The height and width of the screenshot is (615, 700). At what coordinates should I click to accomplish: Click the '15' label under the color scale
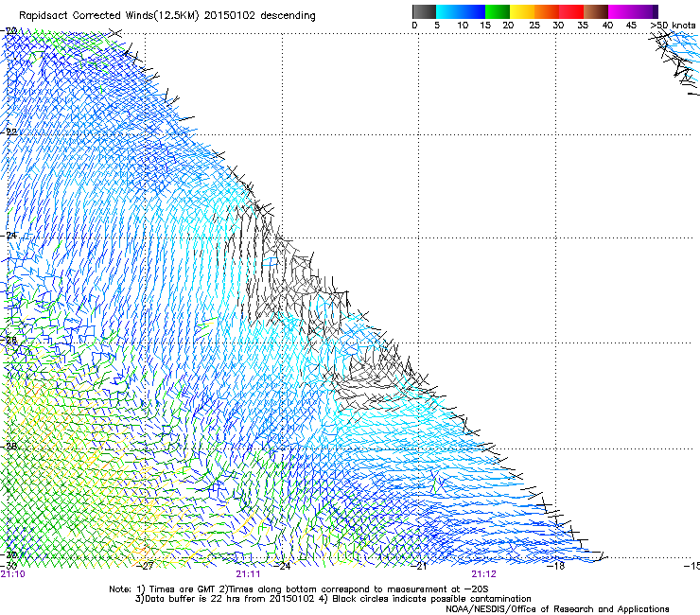(485, 26)
